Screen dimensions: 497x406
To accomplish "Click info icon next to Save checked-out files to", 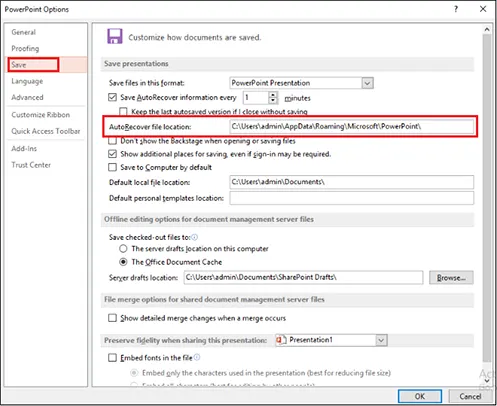I will (194, 237).
